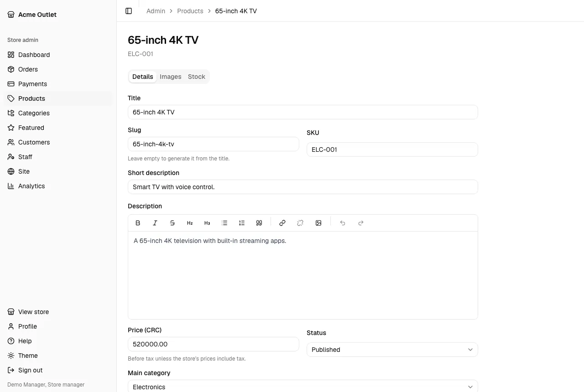Open Featured products page
Viewport: 584px width, 392px height.
click(58, 128)
